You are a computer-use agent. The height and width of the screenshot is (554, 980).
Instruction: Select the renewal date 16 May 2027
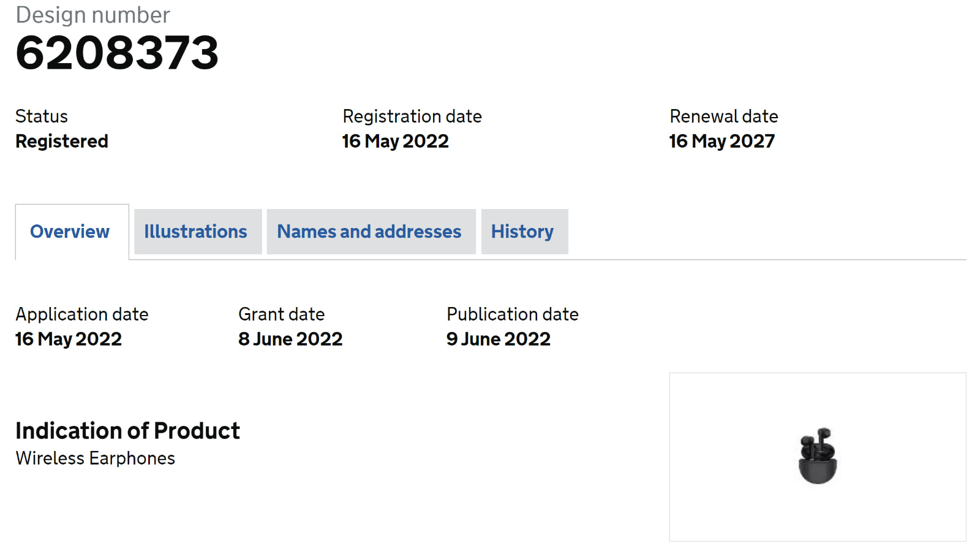(722, 142)
